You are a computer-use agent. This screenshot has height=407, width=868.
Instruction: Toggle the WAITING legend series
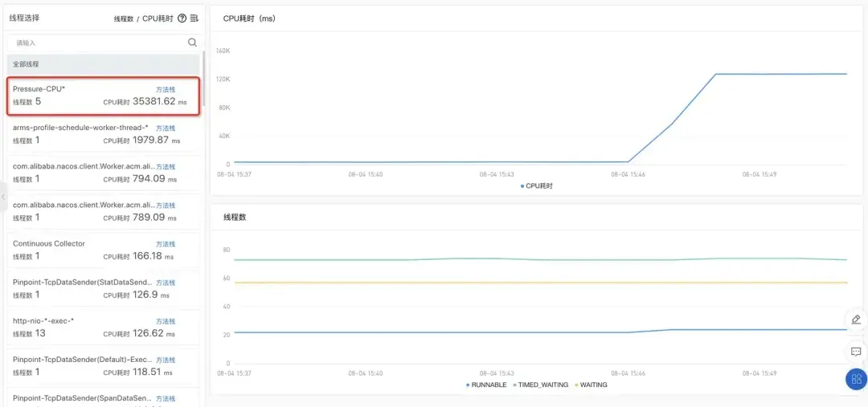(591, 385)
